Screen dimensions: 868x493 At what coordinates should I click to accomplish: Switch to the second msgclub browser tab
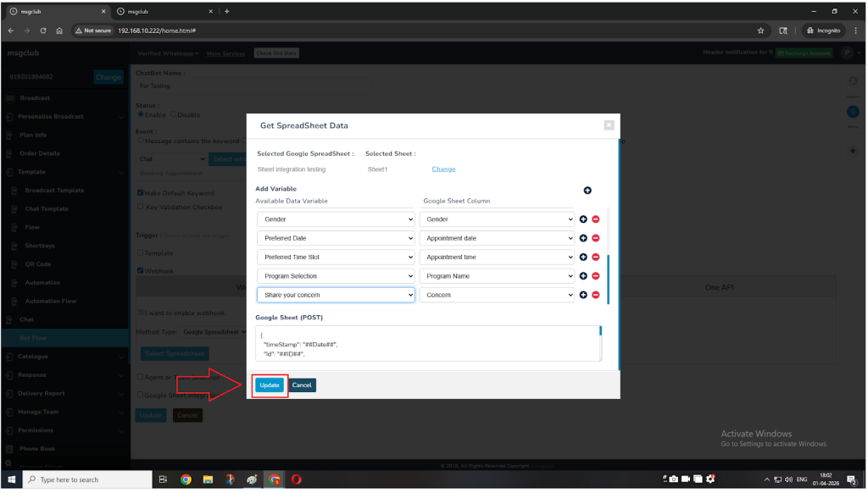161,11
